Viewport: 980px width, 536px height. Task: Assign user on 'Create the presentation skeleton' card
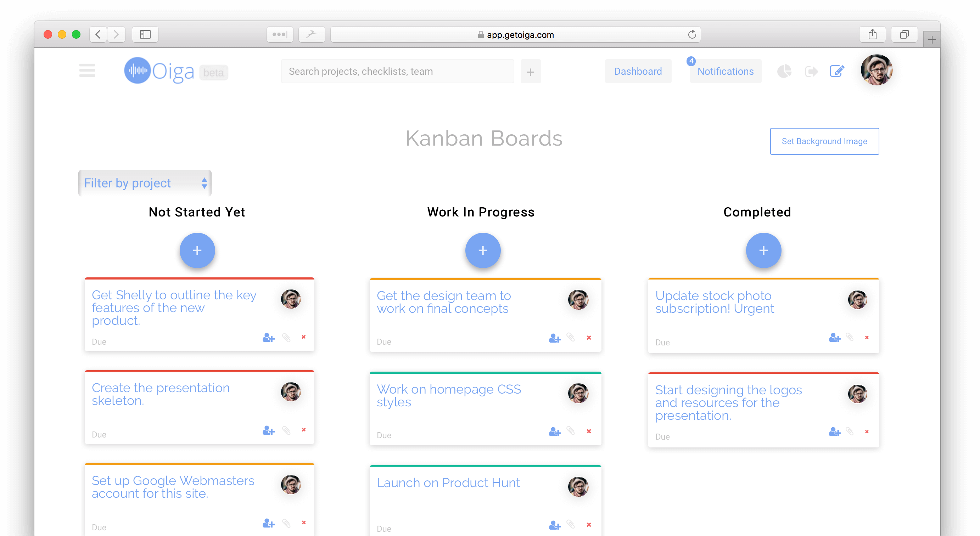pyautogui.click(x=268, y=430)
